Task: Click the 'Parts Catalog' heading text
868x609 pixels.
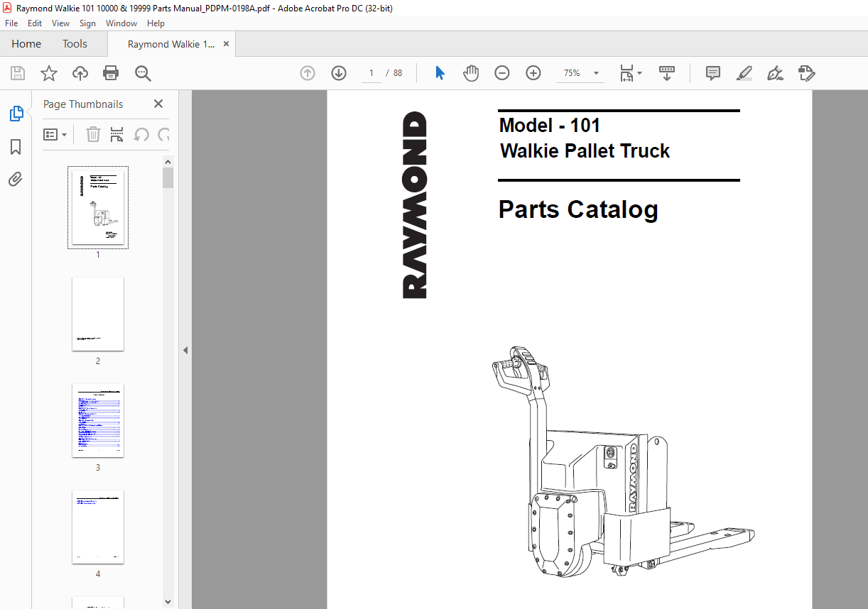Action: [578, 209]
